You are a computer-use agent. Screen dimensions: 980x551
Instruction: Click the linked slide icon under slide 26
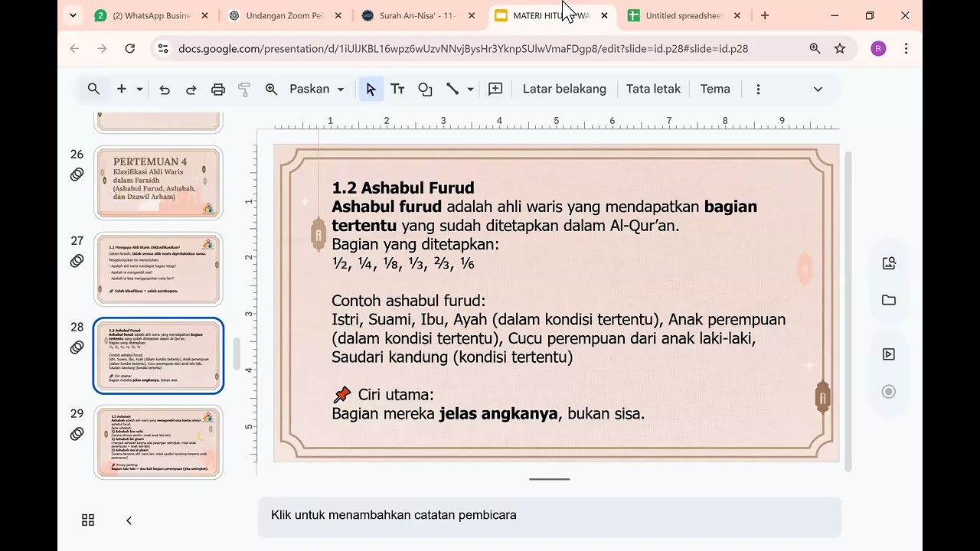pos(77,174)
